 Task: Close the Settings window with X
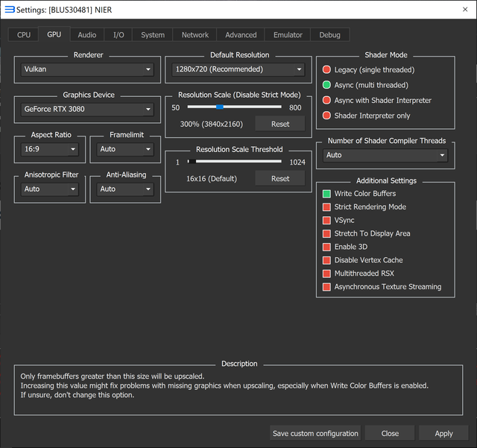pos(465,10)
